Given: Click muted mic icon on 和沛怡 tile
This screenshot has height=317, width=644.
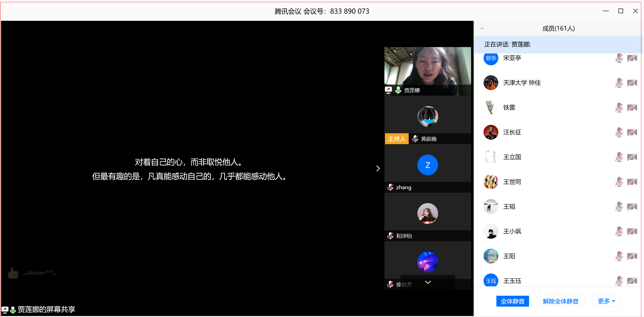Looking at the screenshot, I should click(x=390, y=236).
